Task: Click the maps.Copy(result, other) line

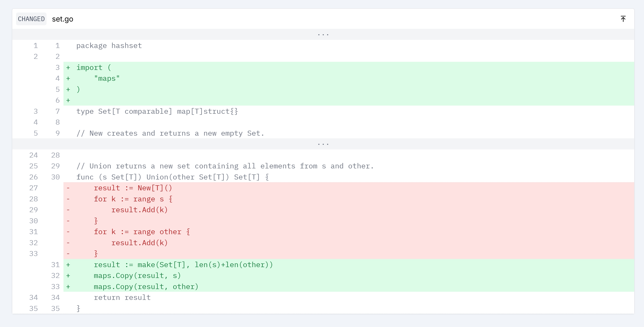Action: pos(146,287)
